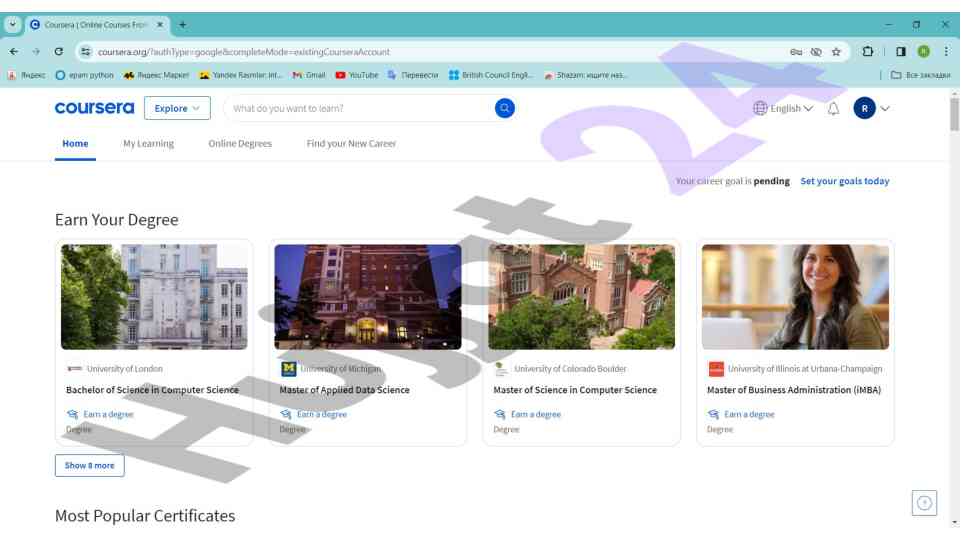Screen dimensions: 961x540
Task: Click the Set your goals today link
Action: (844, 181)
